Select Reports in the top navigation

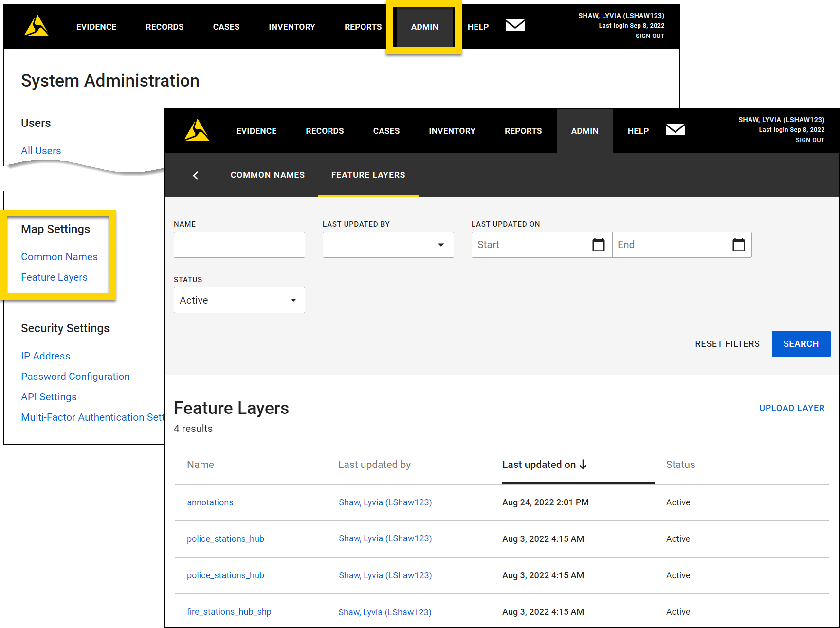click(x=523, y=130)
